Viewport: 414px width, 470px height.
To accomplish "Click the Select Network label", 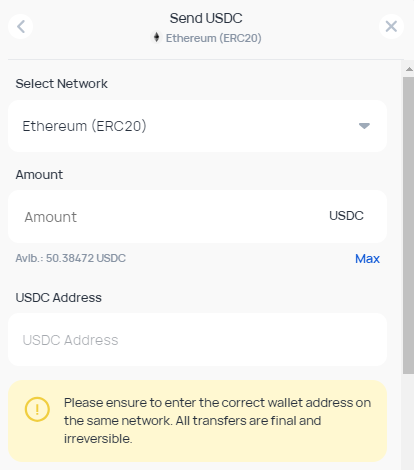I will click(61, 84).
